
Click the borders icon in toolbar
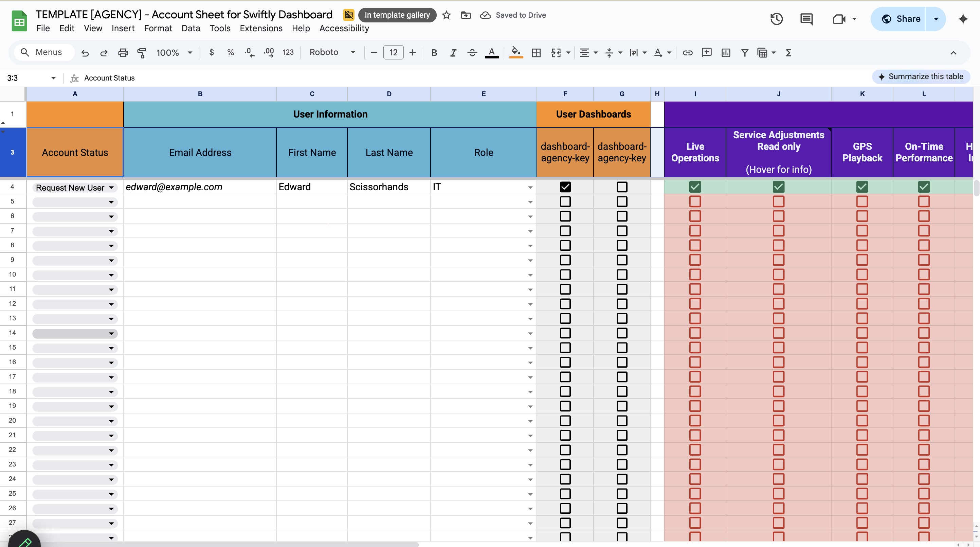(x=536, y=53)
